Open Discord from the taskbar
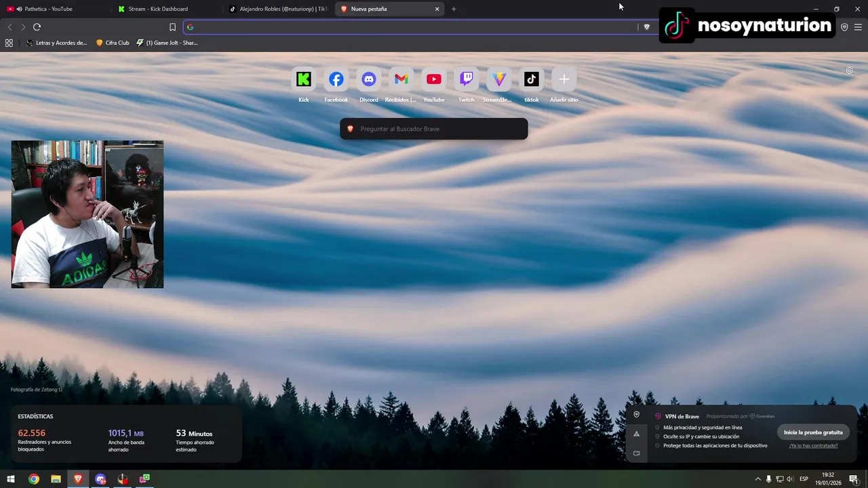This screenshot has width=868, height=488. (100, 479)
